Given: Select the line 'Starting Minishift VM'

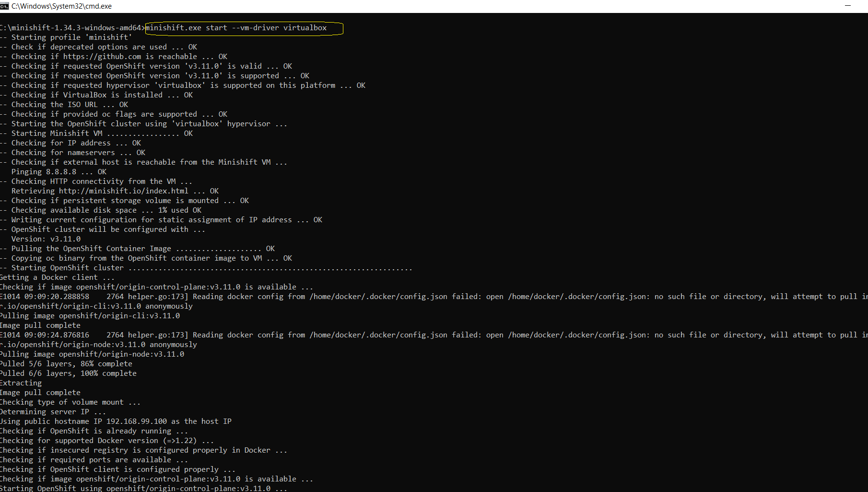Looking at the screenshot, I should pyautogui.click(x=96, y=133).
